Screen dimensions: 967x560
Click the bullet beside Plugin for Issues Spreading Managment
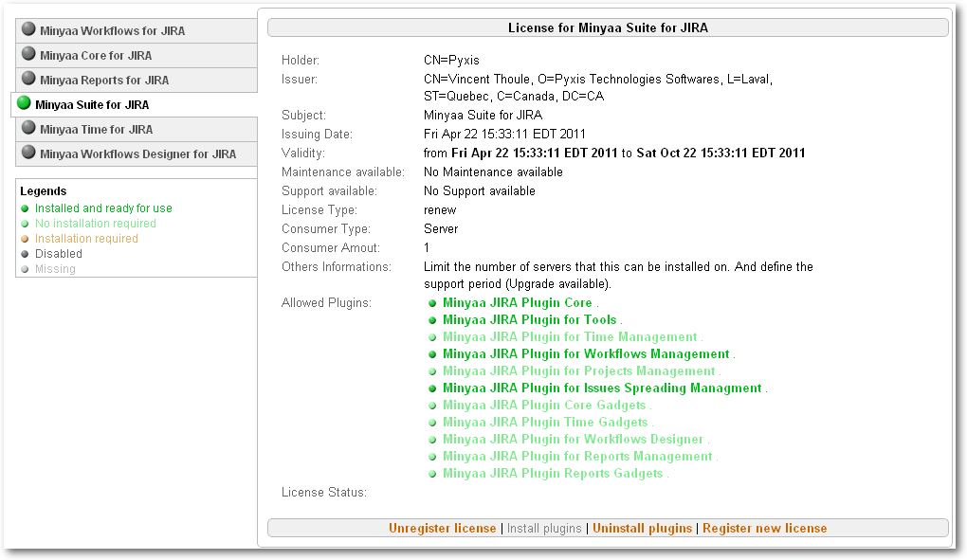(x=432, y=388)
